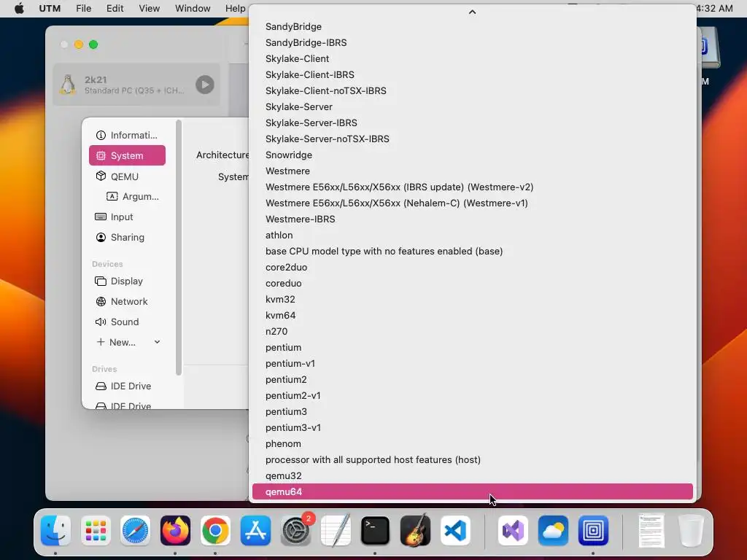
Task: Open the Input settings section
Action: (x=127, y=217)
